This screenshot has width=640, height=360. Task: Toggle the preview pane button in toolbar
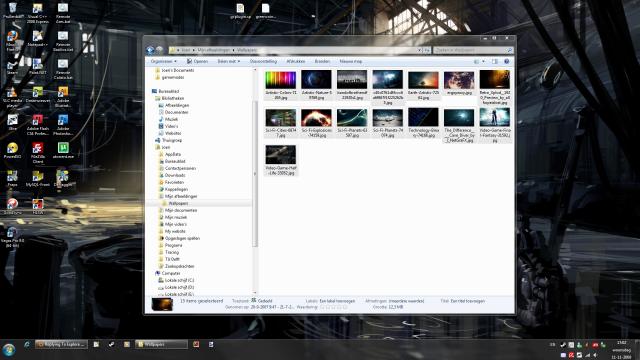495,61
